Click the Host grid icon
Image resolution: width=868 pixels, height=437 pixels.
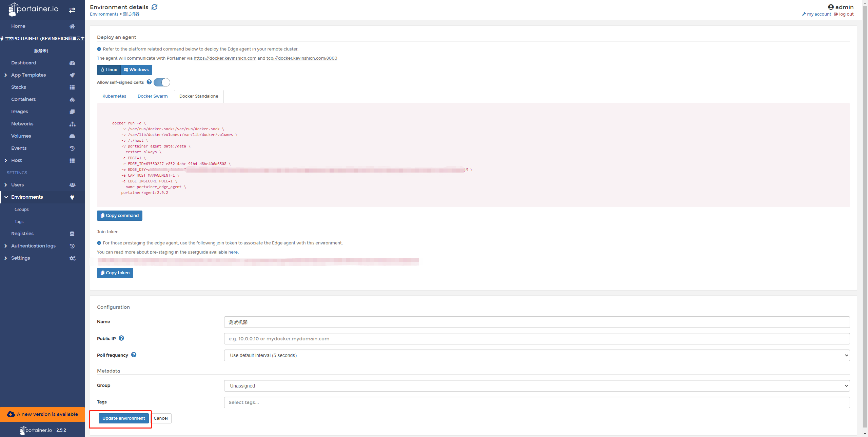click(72, 160)
